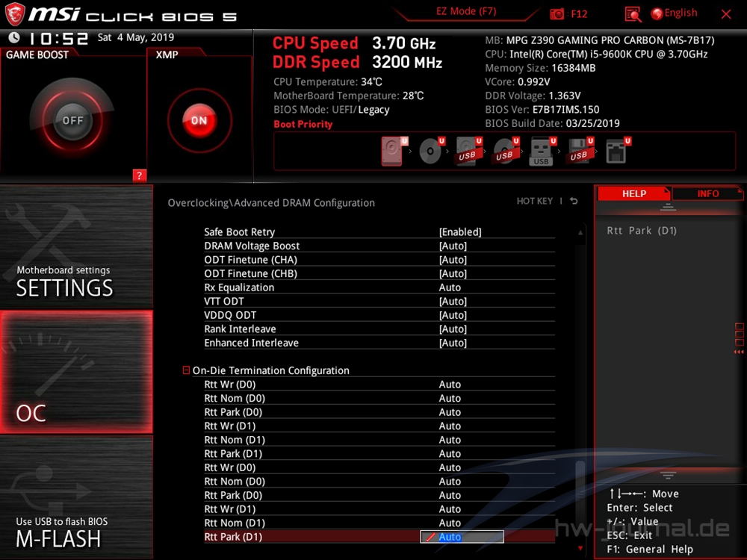Open Enhanced Interleave [Auto] value
This screenshot has width=747, height=560.
click(x=453, y=343)
